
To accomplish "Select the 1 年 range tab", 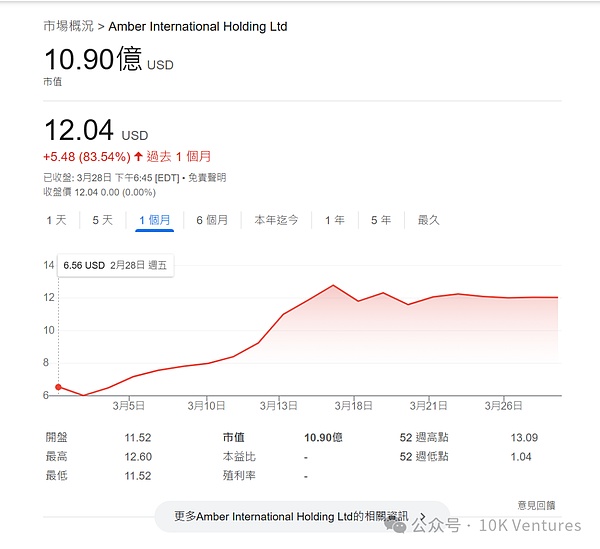I will (334, 220).
